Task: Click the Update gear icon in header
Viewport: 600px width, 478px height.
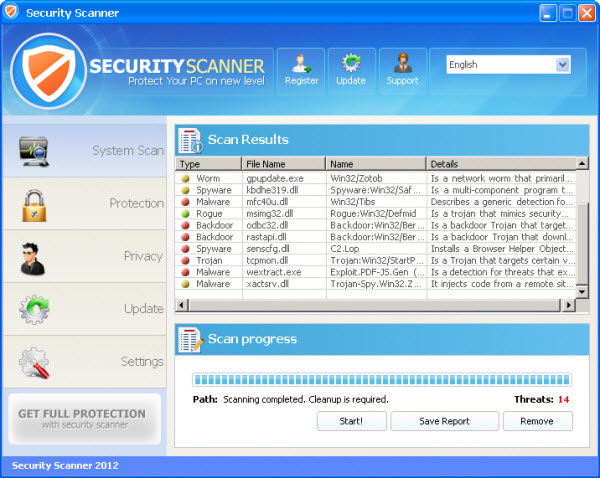Action: [351, 64]
